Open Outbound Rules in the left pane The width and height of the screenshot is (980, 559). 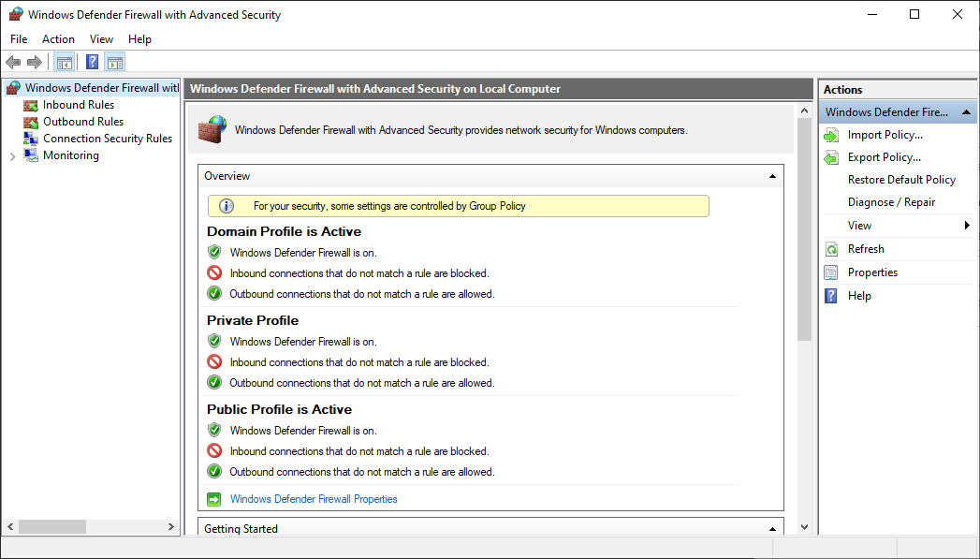[x=82, y=122]
